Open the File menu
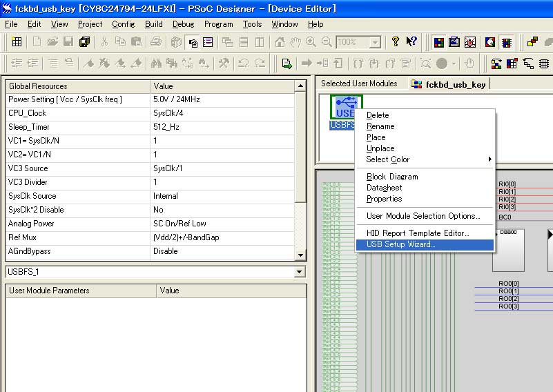The height and width of the screenshot is (392, 553). coord(11,24)
